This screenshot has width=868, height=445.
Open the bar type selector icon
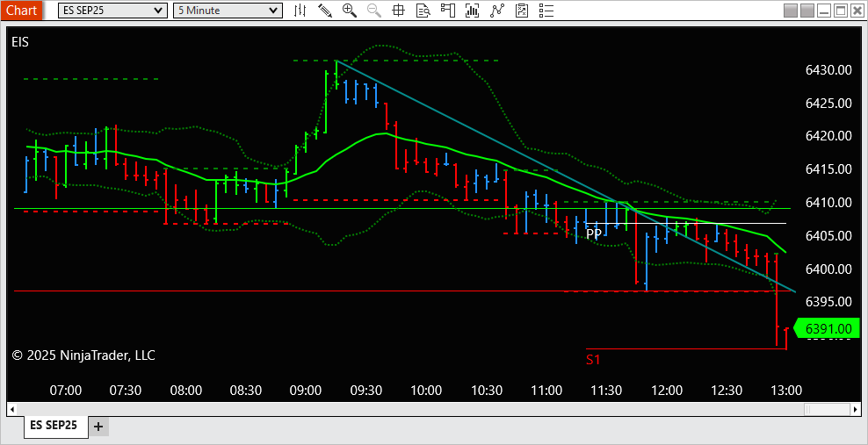pyautogui.click(x=300, y=10)
